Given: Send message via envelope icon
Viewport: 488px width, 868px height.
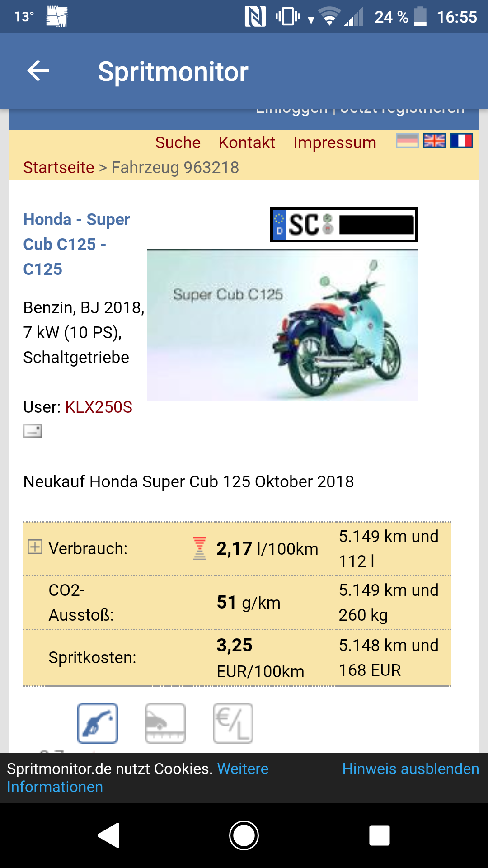Looking at the screenshot, I should pos(33,431).
